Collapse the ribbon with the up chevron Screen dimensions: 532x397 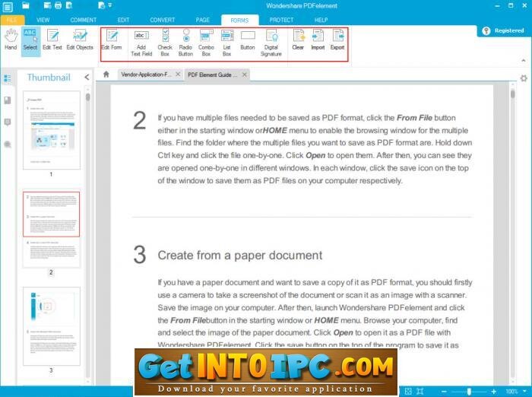coord(523,60)
